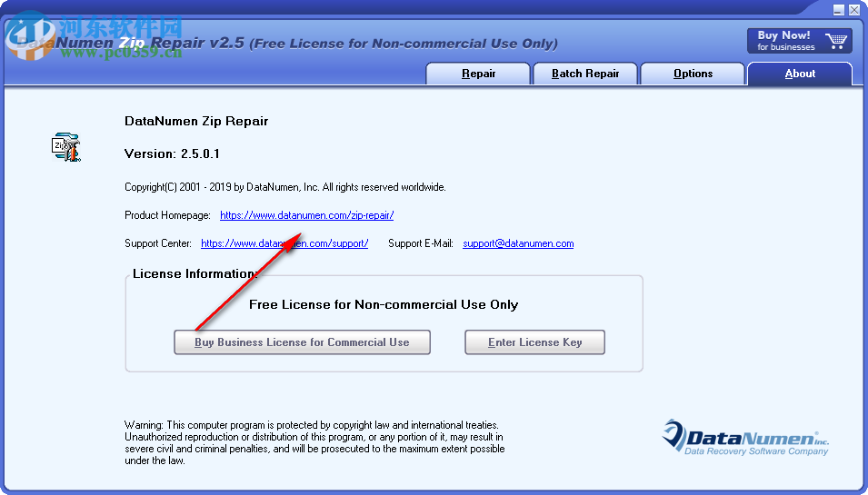This screenshot has width=868, height=495.
Task: Go to the Options tab
Action: pyautogui.click(x=693, y=74)
